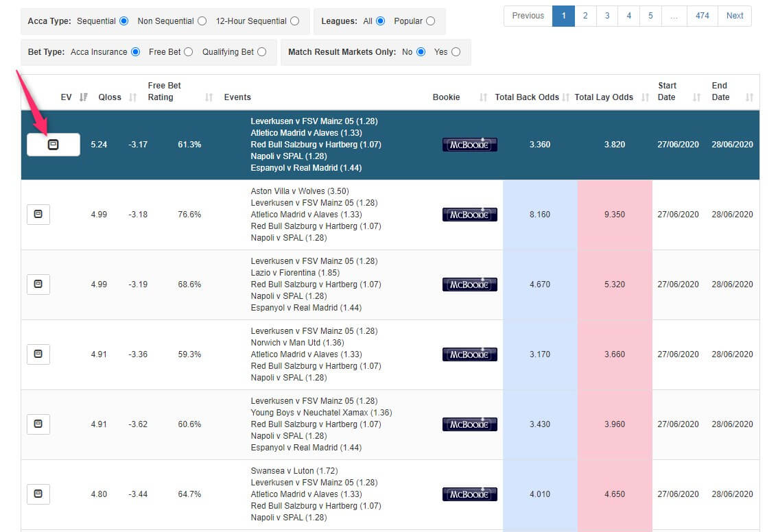This screenshot has width=778, height=532.
Task: Set Match Result Markets Only to Yes
Action: tap(456, 51)
